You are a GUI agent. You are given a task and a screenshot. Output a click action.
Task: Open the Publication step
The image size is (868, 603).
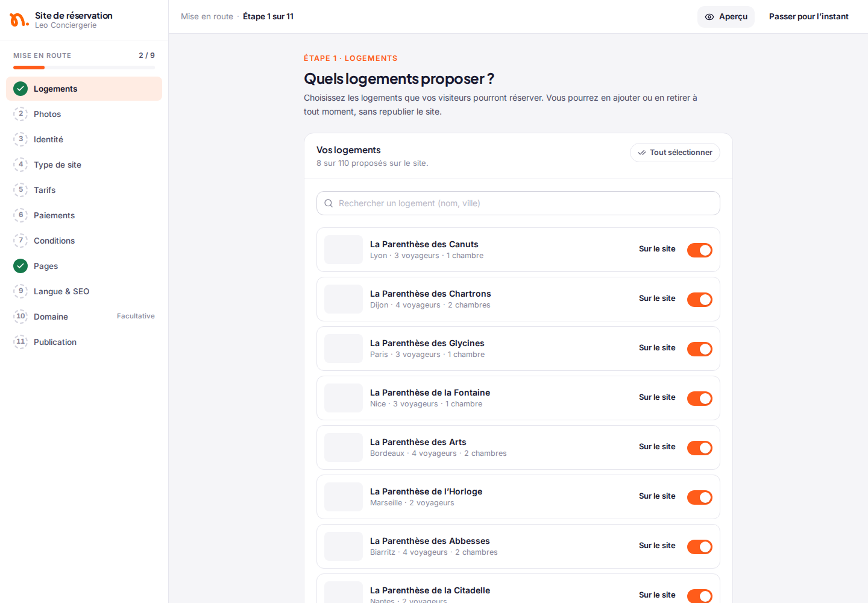[x=84, y=342]
